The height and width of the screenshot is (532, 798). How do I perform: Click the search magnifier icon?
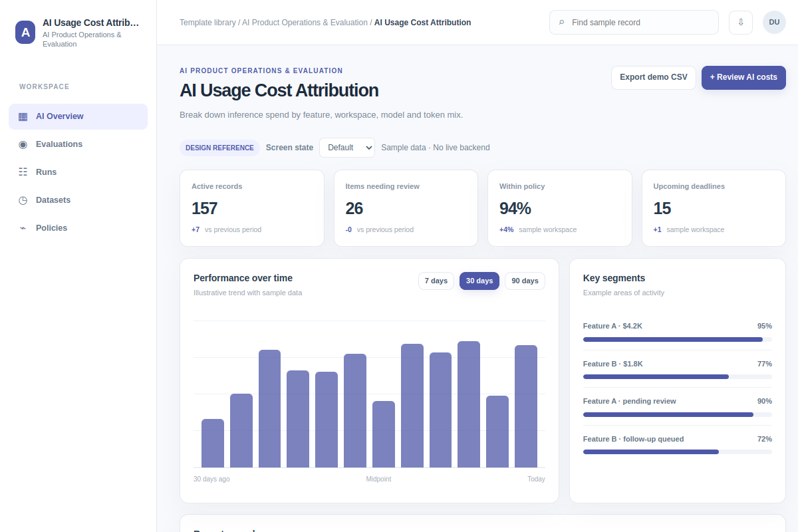[561, 23]
